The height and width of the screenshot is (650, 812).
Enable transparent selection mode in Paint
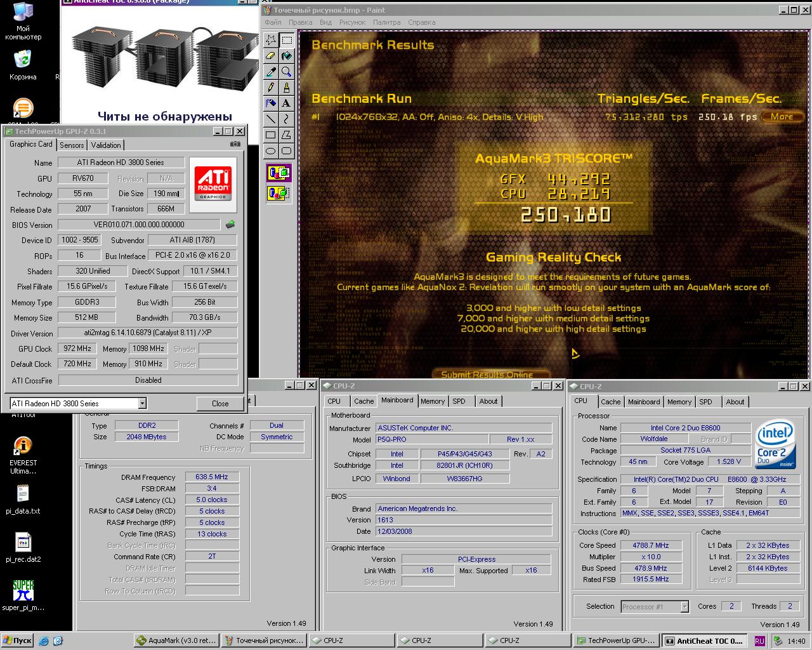[x=279, y=193]
